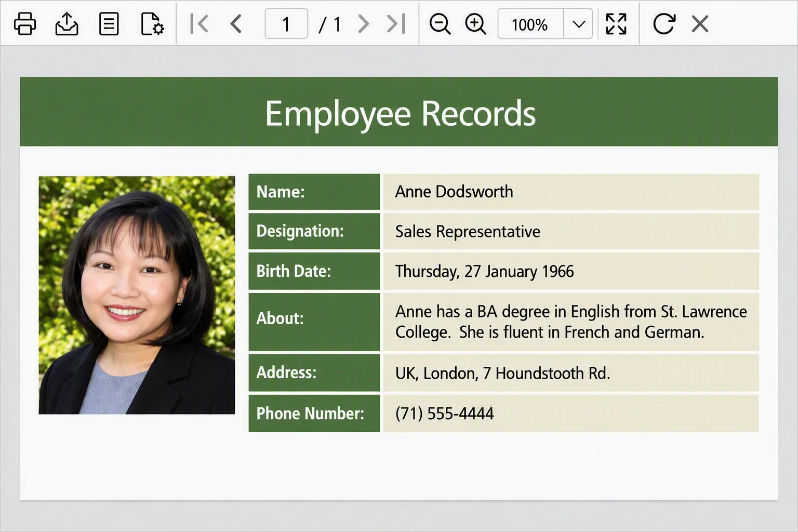Toggle full screen view
The image size is (798, 532).
coord(616,24)
